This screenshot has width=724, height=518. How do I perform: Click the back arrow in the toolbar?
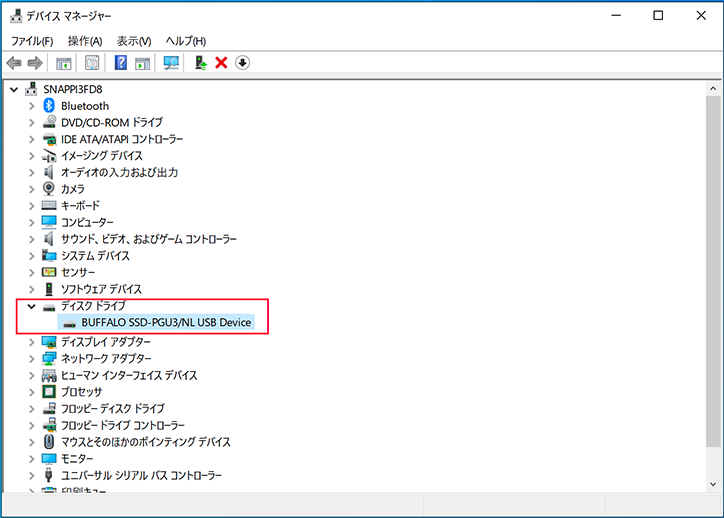coord(14,63)
